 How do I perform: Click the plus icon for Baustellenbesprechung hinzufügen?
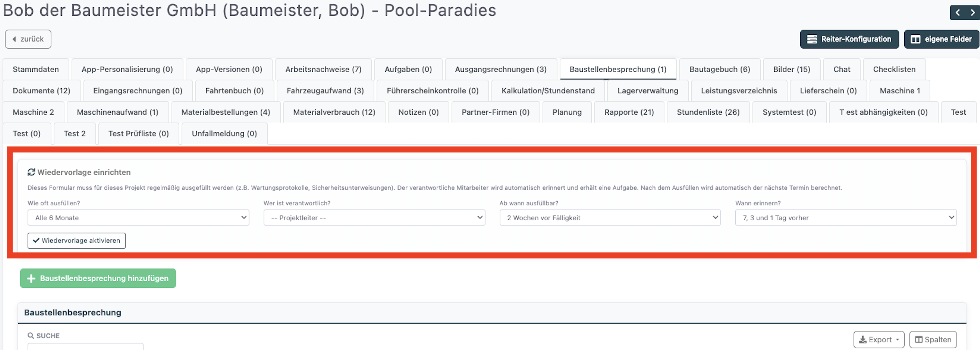(31, 278)
